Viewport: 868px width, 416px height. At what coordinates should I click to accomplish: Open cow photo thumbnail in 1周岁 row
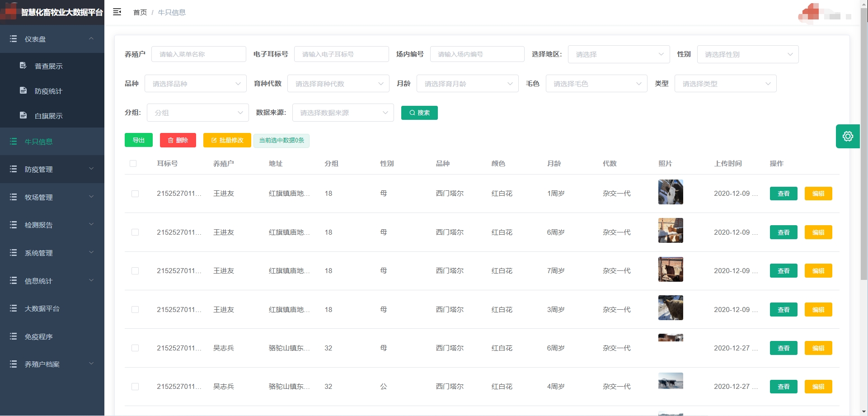coord(671,192)
